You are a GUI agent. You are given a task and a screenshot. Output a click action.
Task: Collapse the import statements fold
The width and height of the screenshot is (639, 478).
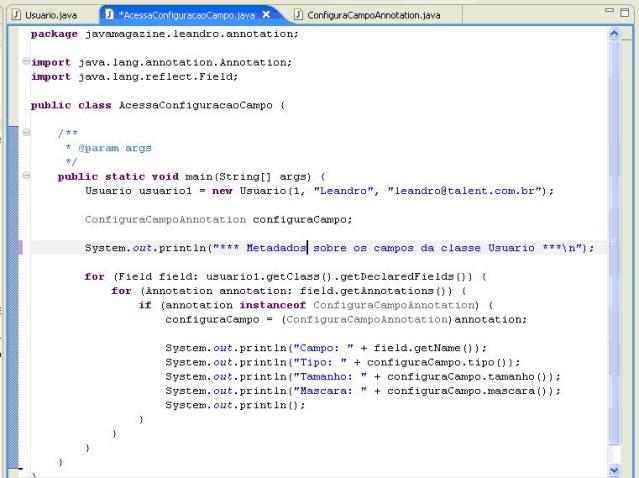pos(24,62)
